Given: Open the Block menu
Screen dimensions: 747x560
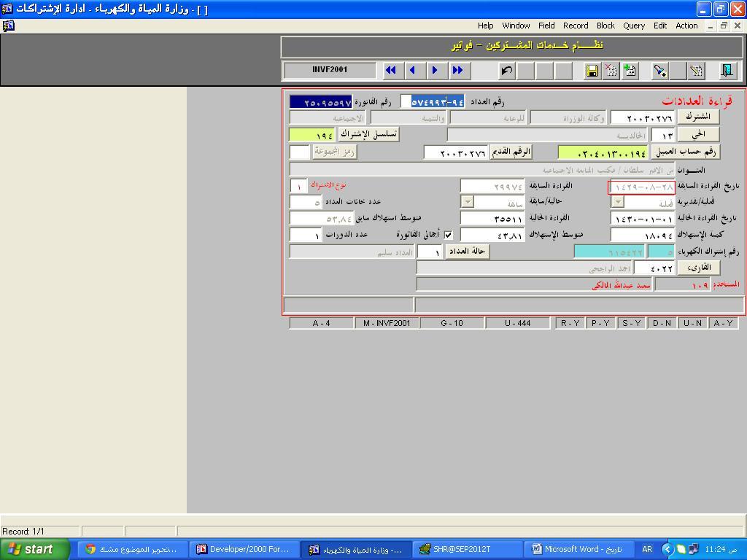Looking at the screenshot, I should pyautogui.click(x=605, y=26).
